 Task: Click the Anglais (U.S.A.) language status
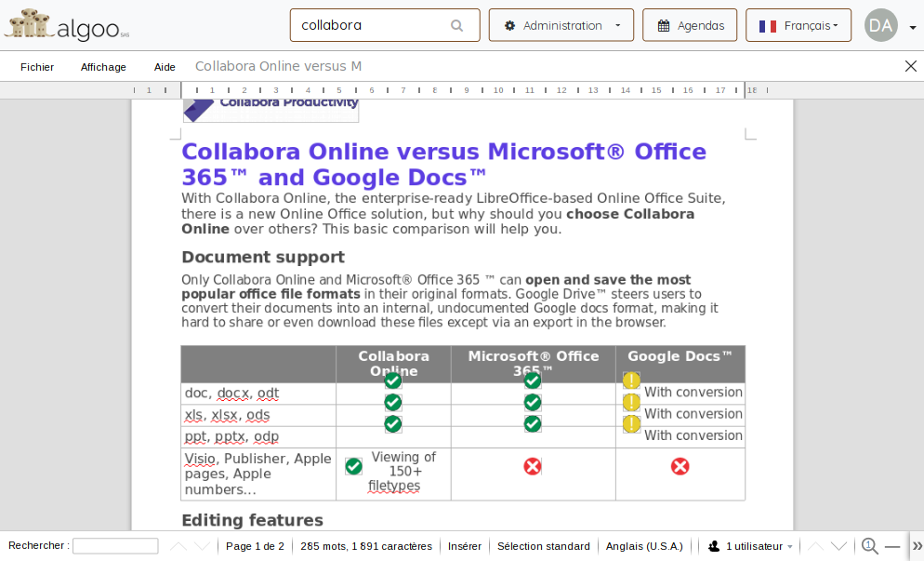pyautogui.click(x=644, y=546)
